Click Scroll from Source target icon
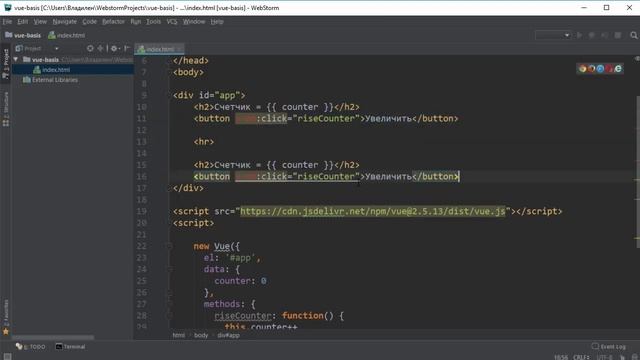 point(90,49)
